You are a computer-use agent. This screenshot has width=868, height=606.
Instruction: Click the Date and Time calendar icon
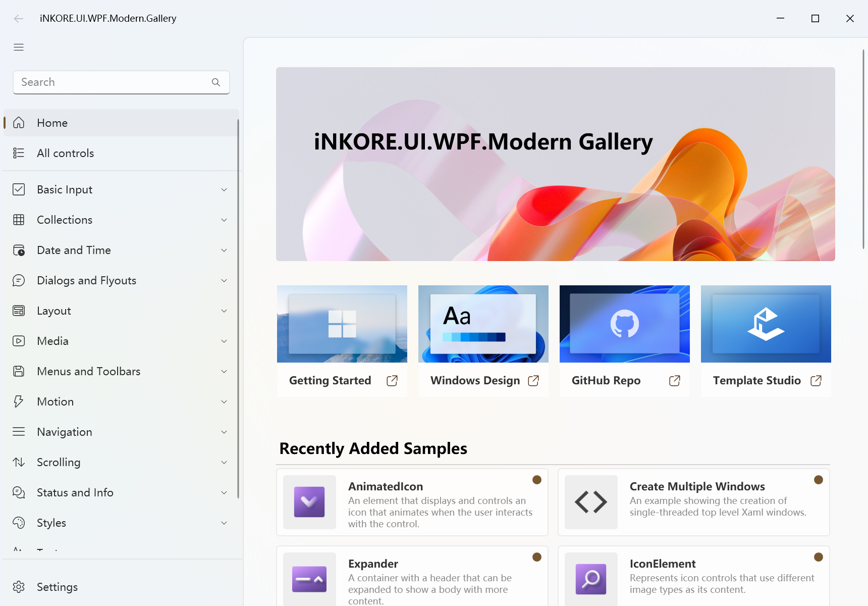click(19, 250)
